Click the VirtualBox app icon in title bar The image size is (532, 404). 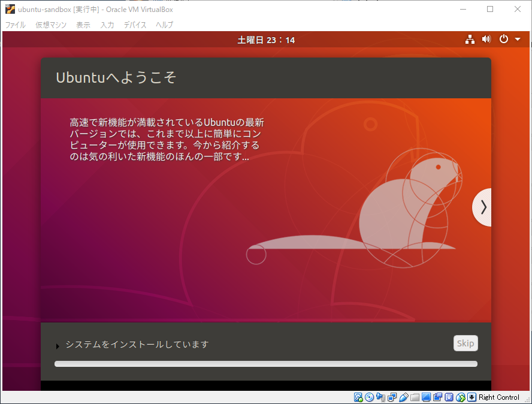point(10,9)
